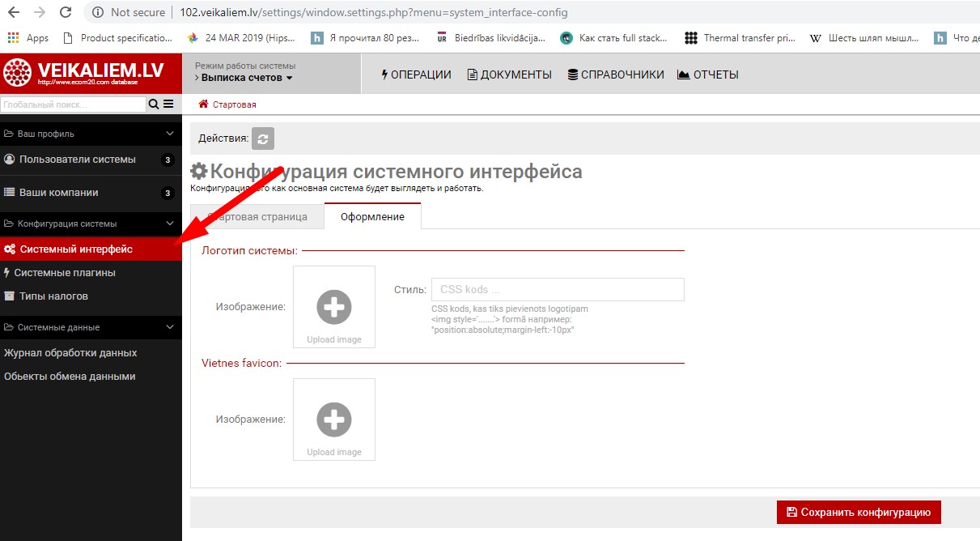Click the browser reload page icon
980x541 pixels.
pos(66,13)
